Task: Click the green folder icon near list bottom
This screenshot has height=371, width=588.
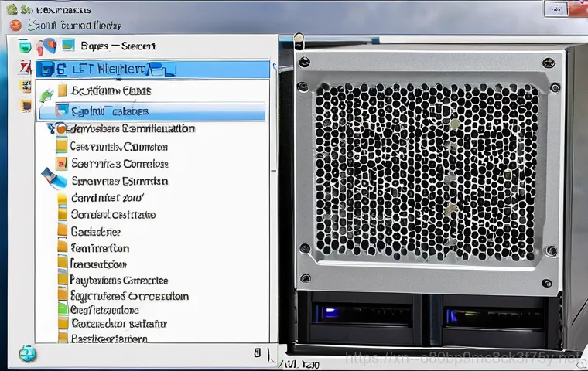Action: [63, 309]
